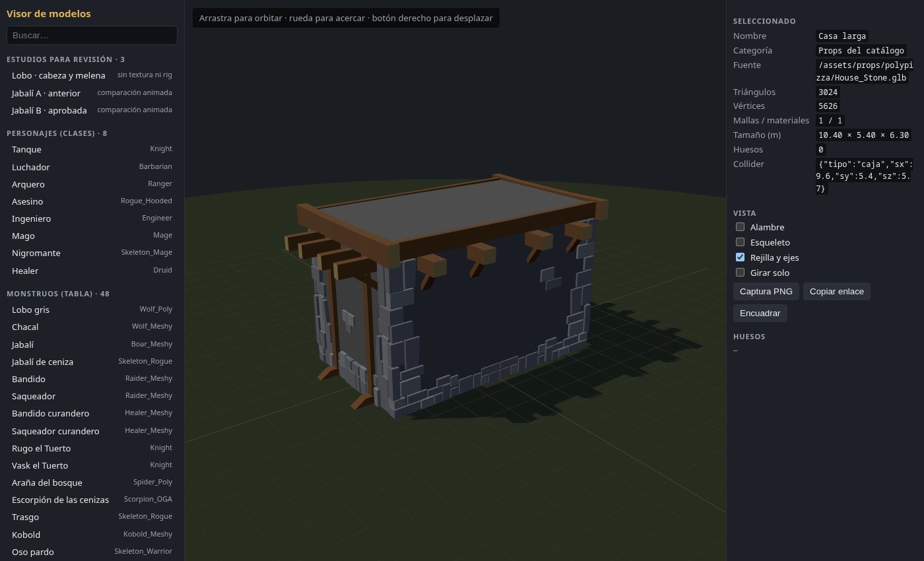Load the Lobo gris monster
This screenshot has height=561, width=924.
point(92,310)
